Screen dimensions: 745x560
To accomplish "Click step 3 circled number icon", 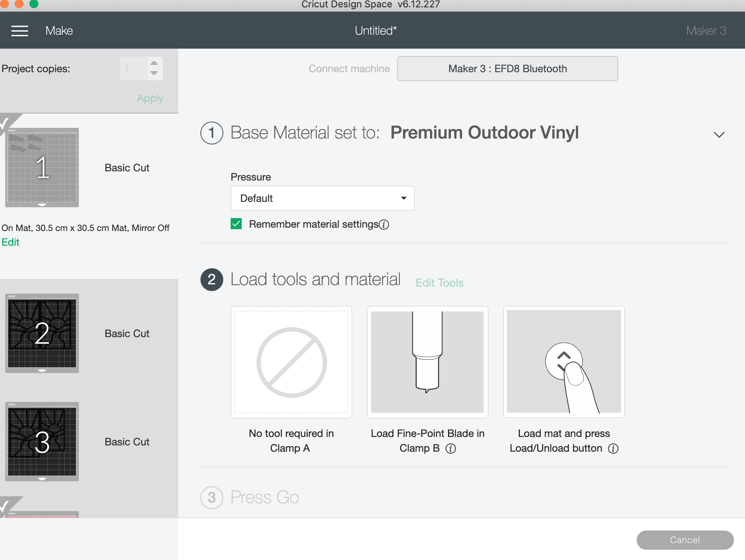I will (x=211, y=498).
